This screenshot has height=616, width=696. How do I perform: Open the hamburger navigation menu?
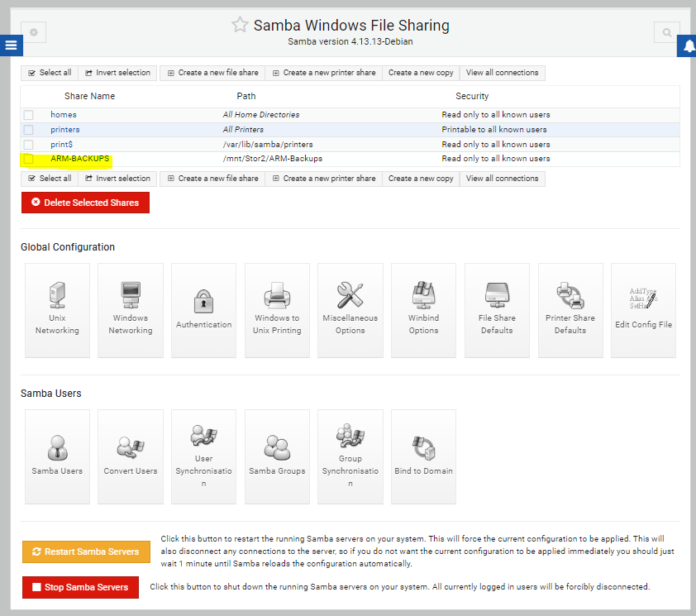11,45
